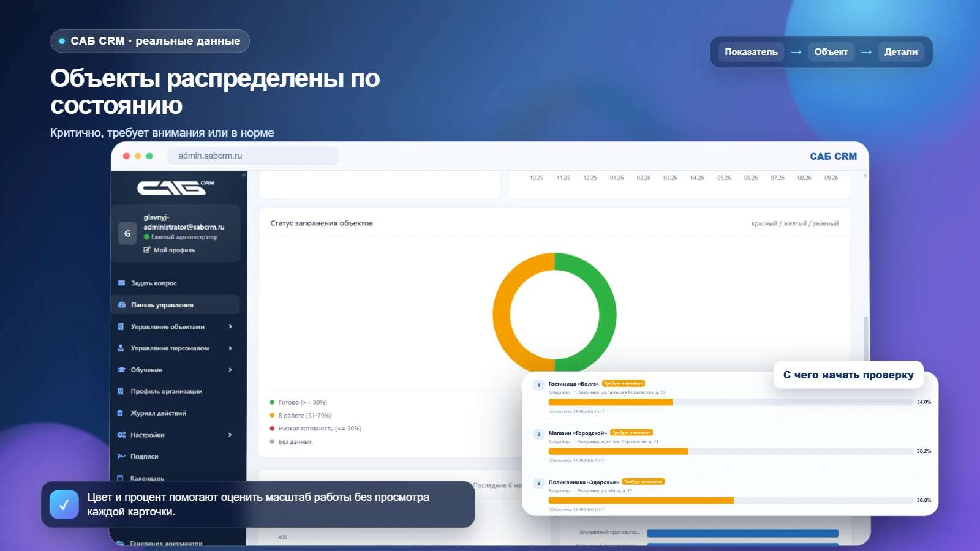Click the Панель управления dashboard icon
The width and height of the screenshot is (980, 551).
coord(121,305)
